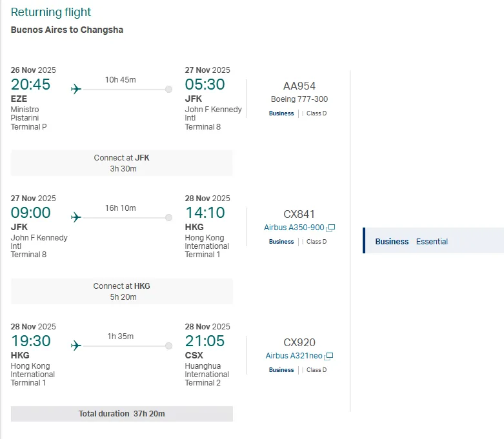
Task: Open the Airbus A350-900 aircraft details link
Action: pyautogui.click(x=294, y=228)
